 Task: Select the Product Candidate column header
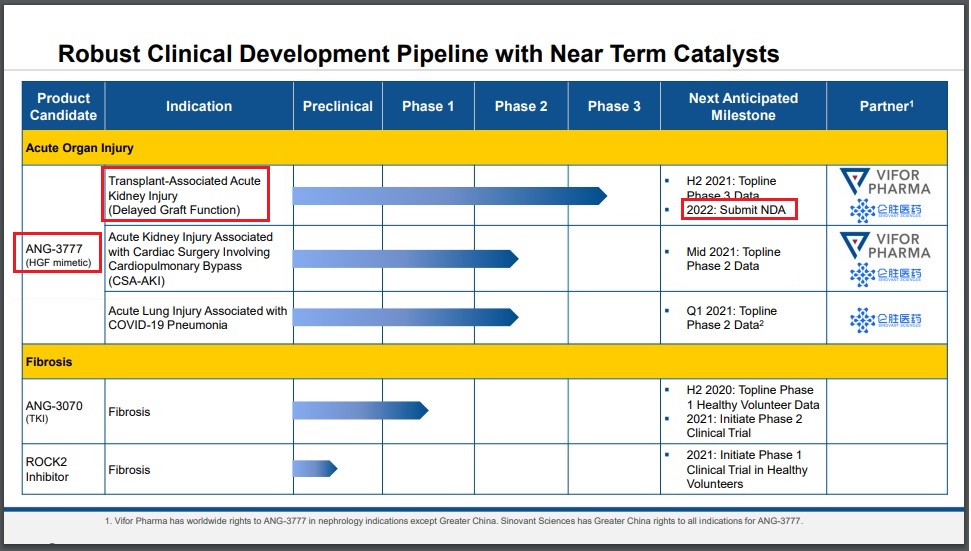63,107
